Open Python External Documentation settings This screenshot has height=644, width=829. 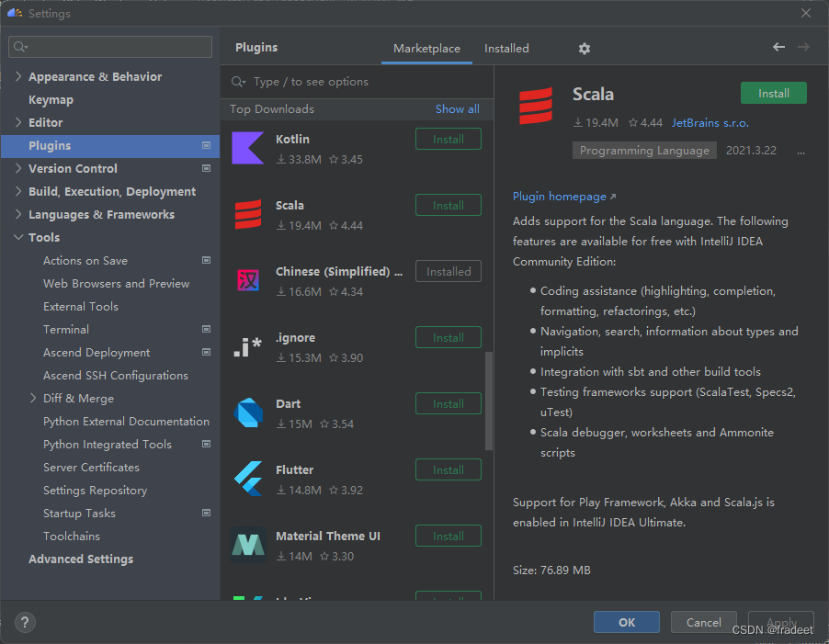(x=126, y=422)
